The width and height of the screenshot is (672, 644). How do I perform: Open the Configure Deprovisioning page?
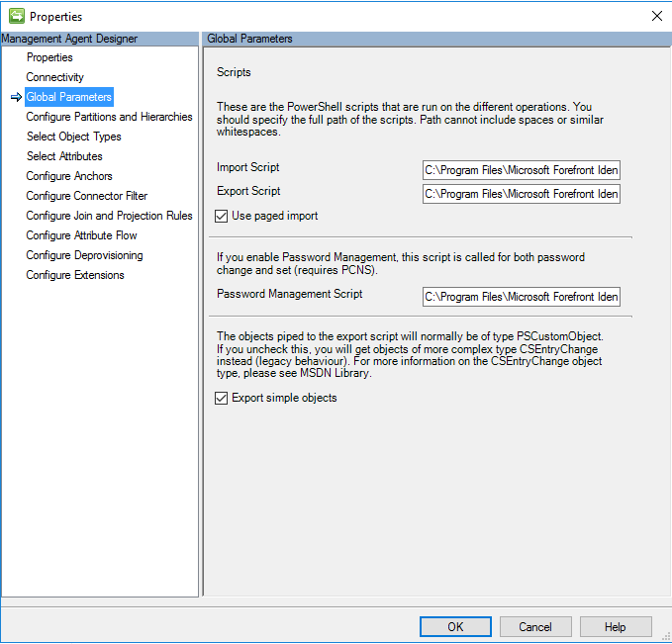coord(84,255)
